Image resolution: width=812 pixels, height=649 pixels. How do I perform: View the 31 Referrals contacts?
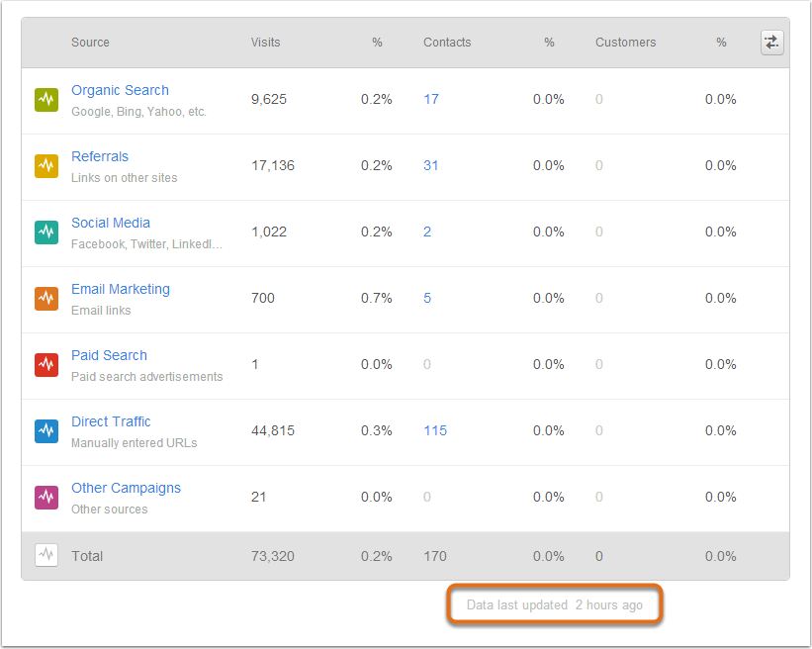(431, 166)
